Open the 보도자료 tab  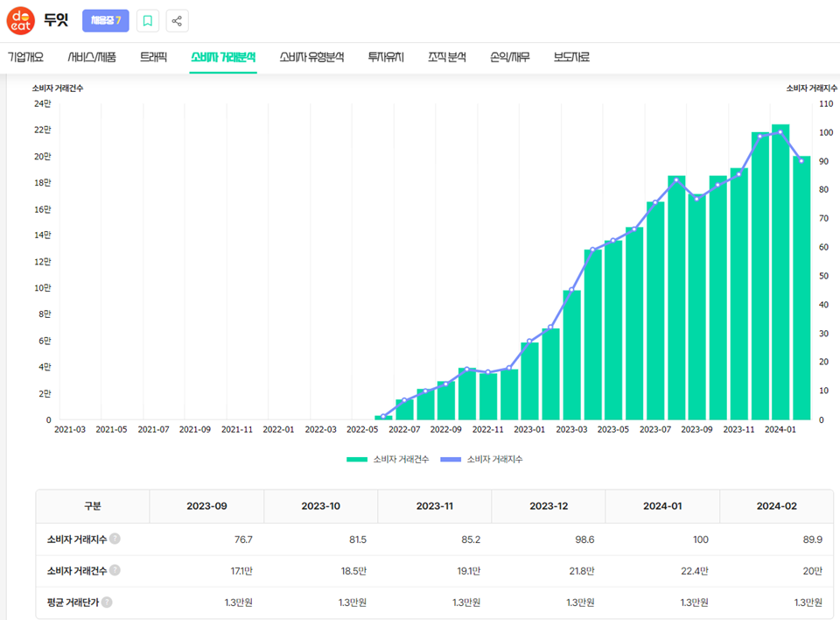(571, 57)
